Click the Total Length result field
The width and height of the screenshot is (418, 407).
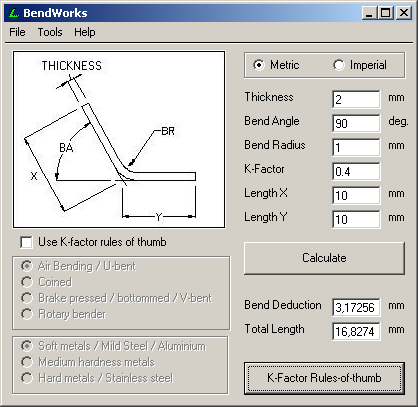point(356,331)
